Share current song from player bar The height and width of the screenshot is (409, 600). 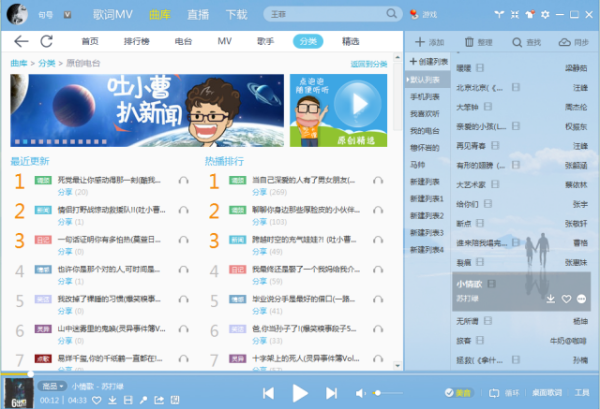[159, 400]
